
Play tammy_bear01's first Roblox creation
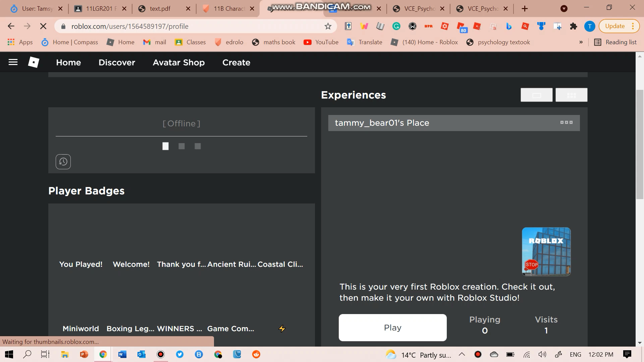click(x=392, y=327)
